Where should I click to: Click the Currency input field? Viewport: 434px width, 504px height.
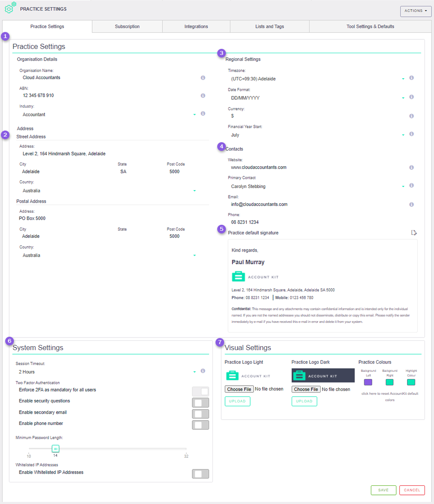pyautogui.click(x=317, y=116)
